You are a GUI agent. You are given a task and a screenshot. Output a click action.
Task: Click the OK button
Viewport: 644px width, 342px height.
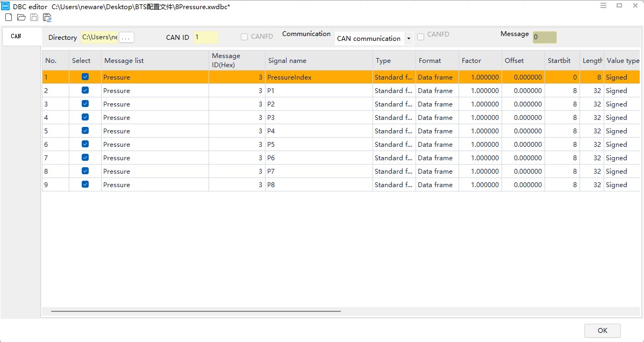pyautogui.click(x=602, y=331)
